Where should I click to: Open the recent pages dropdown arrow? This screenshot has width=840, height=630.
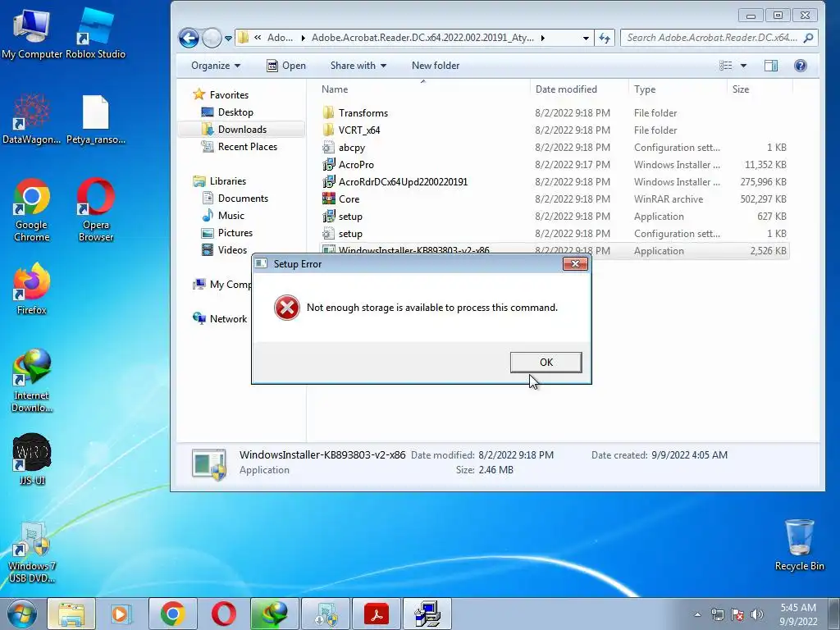[229, 38]
